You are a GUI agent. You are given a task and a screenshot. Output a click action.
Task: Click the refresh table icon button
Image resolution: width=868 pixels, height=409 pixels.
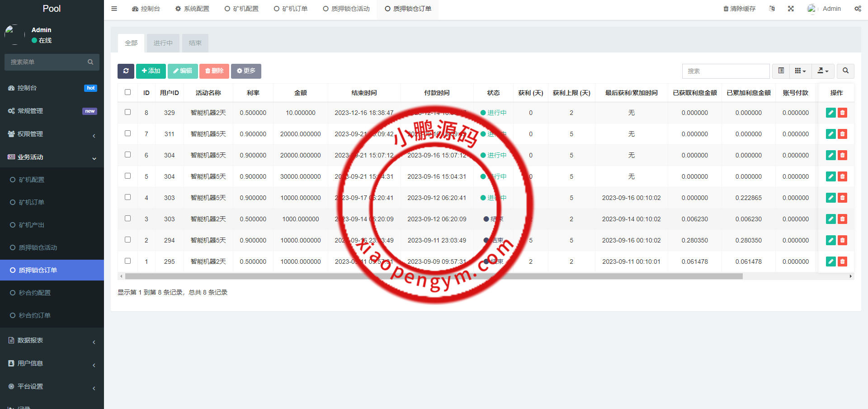126,71
